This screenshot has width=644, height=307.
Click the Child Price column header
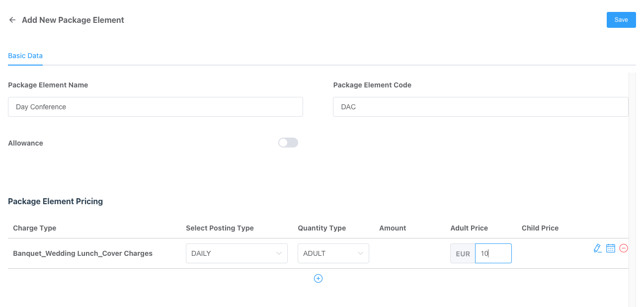540,228
